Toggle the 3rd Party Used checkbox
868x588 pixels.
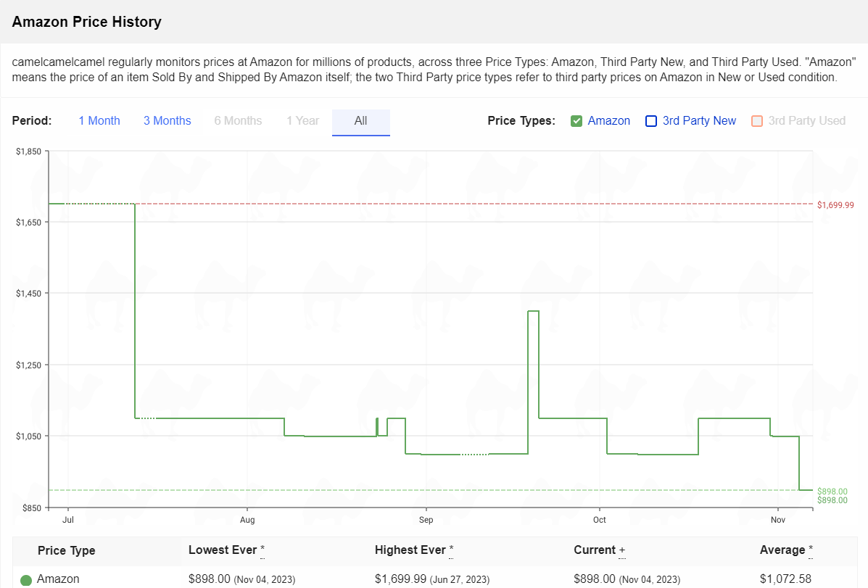(757, 121)
